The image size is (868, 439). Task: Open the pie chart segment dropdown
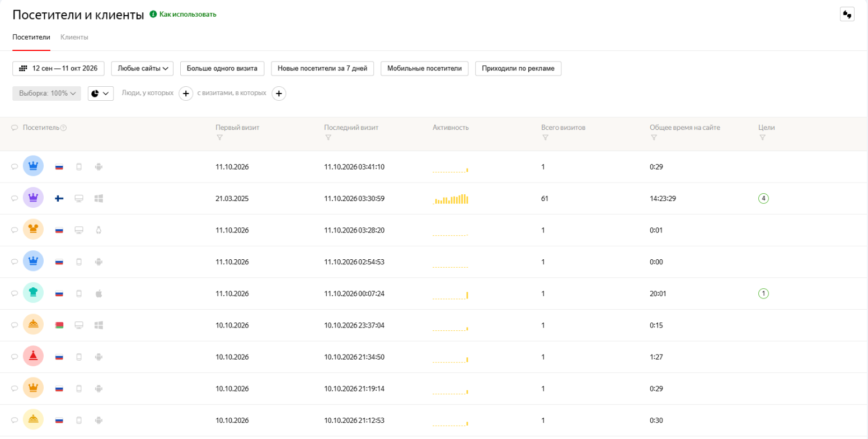101,94
